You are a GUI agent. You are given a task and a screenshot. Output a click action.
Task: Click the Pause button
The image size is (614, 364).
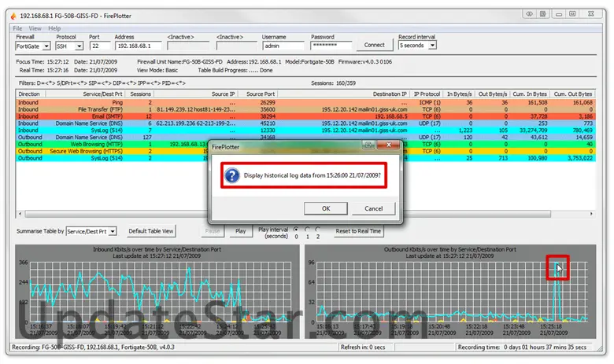[213, 231]
